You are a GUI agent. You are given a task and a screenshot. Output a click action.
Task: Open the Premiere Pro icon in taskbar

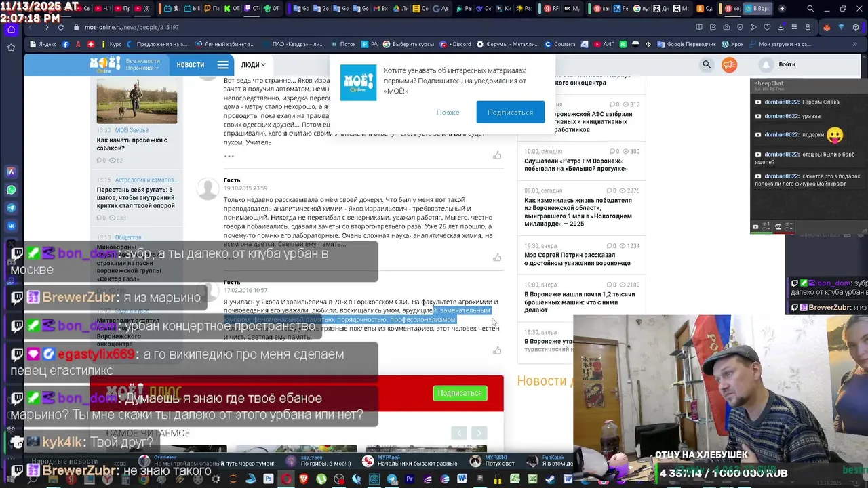pos(410,479)
